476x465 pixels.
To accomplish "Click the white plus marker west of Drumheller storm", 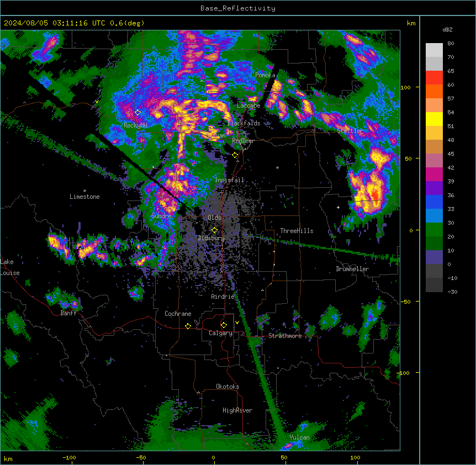I will 338,207.
